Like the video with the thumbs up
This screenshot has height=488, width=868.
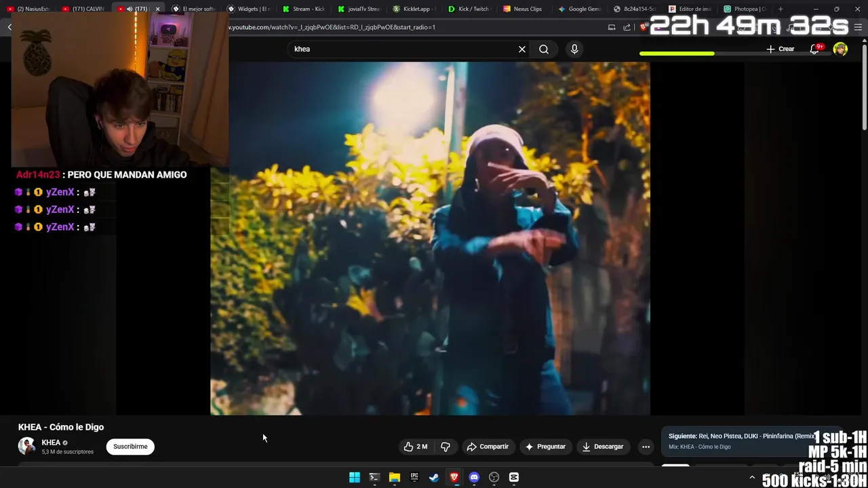click(415, 447)
